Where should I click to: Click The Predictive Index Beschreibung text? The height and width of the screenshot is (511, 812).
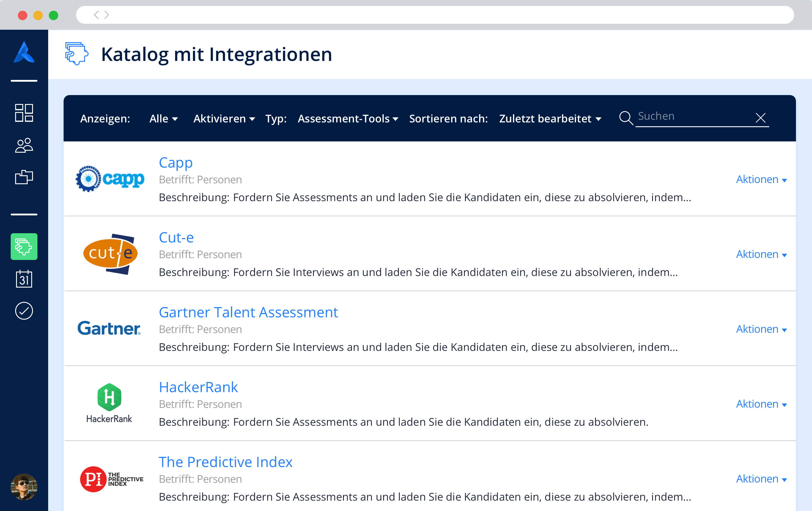(425, 497)
